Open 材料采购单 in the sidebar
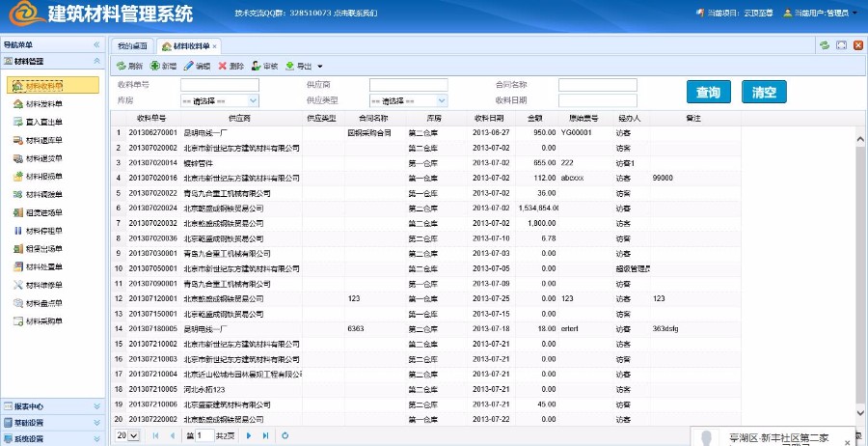The image size is (868, 446). (38, 321)
